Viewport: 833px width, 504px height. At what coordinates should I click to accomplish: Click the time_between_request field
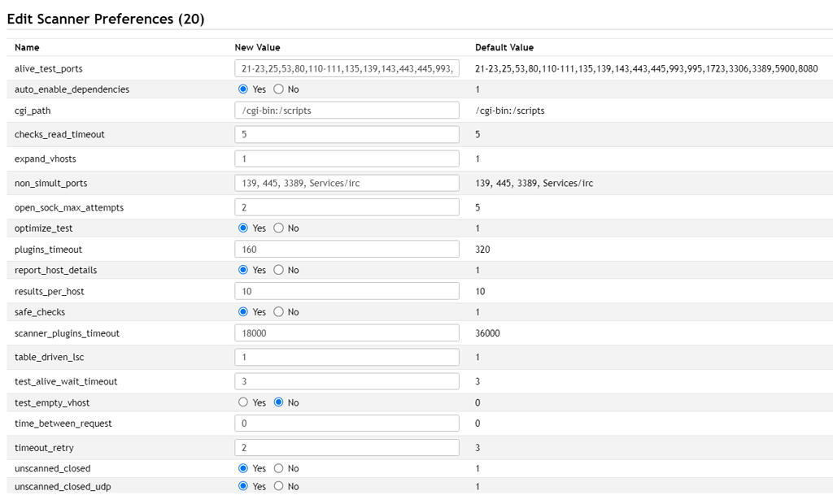coord(346,423)
